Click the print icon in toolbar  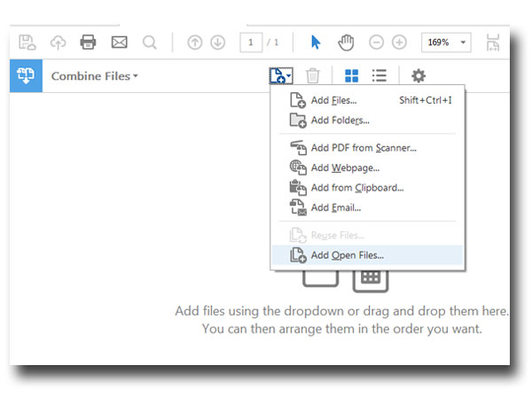(x=88, y=43)
